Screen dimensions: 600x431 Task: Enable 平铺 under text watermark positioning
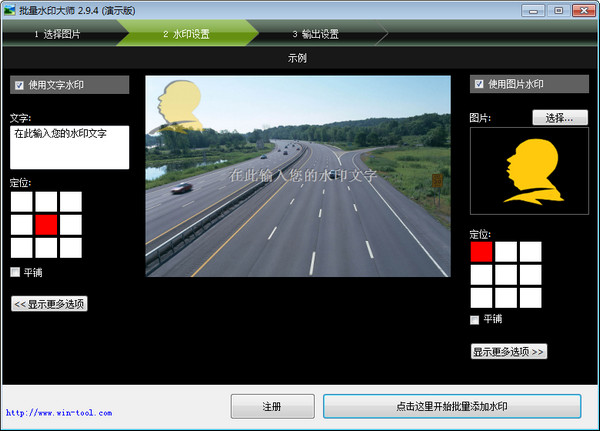(15, 272)
